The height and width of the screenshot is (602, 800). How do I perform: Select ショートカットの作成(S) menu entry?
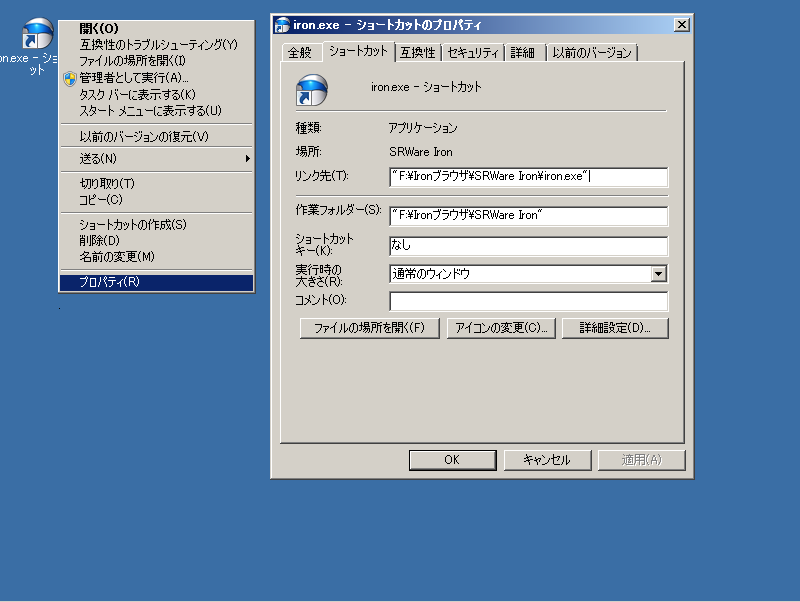[157, 224]
